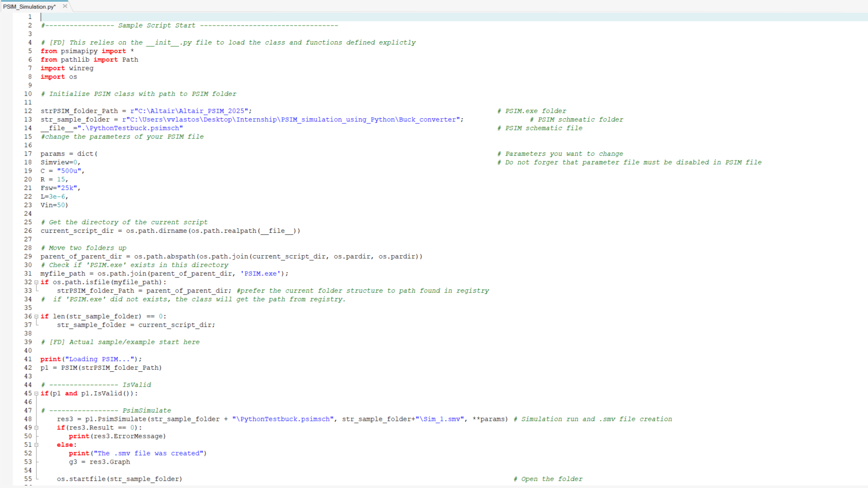Click the '# ---- IsValid' comment
Screen dimensions: 868x488
coord(96,385)
